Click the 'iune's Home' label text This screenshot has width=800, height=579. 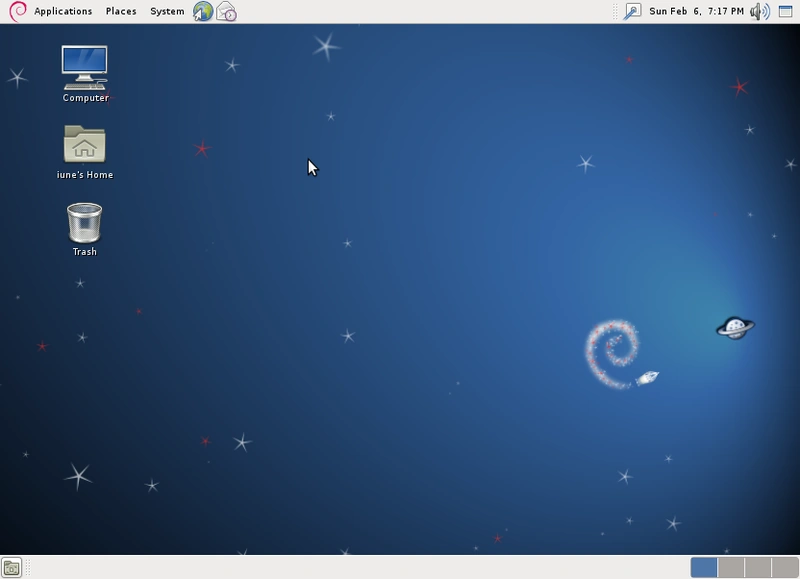click(x=85, y=174)
